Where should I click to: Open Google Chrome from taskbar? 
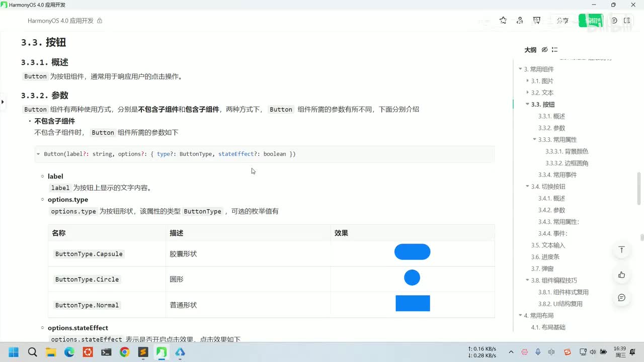coord(124,352)
